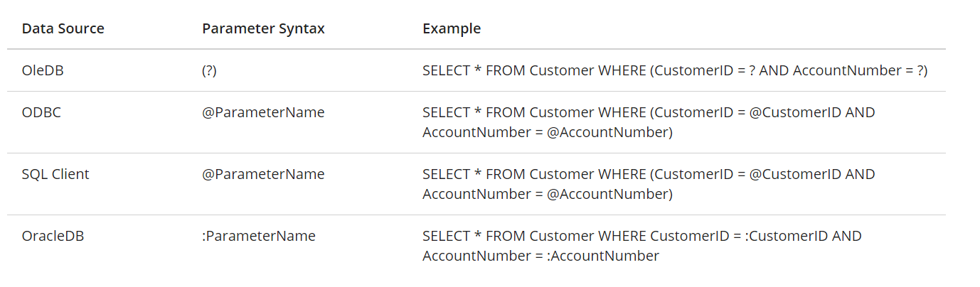
Task: Click 'AccountNumber = @AccountNumber)' in ODBC row
Action: [548, 132]
